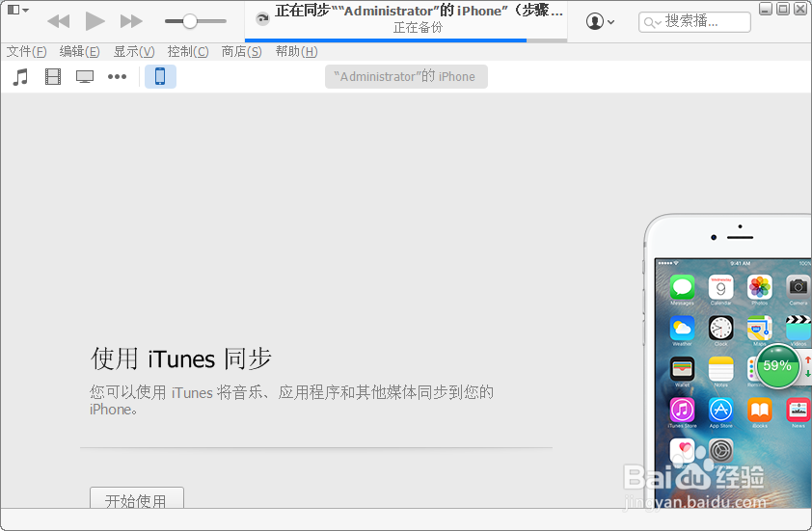812x531 pixels.
Task: Open search options magnifier dropdown
Action: tap(653, 23)
